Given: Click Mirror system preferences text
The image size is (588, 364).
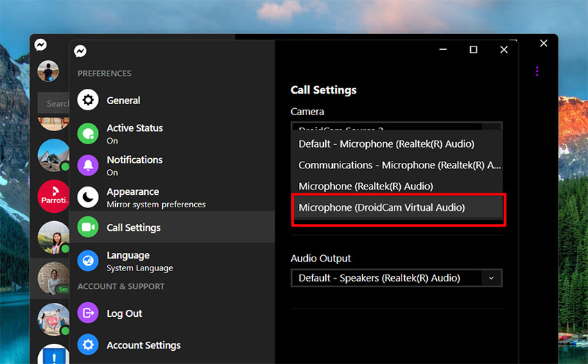Looking at the screenshot, I should point(156,205).
